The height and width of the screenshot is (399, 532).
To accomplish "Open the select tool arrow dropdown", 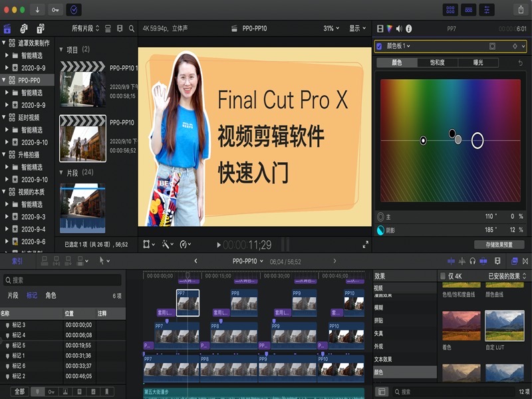I will coord(104,261).
